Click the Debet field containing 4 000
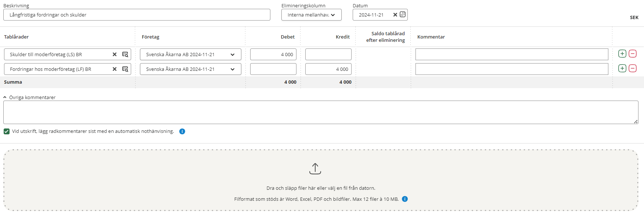Screen dimensions: 644x214 point(273,54)
